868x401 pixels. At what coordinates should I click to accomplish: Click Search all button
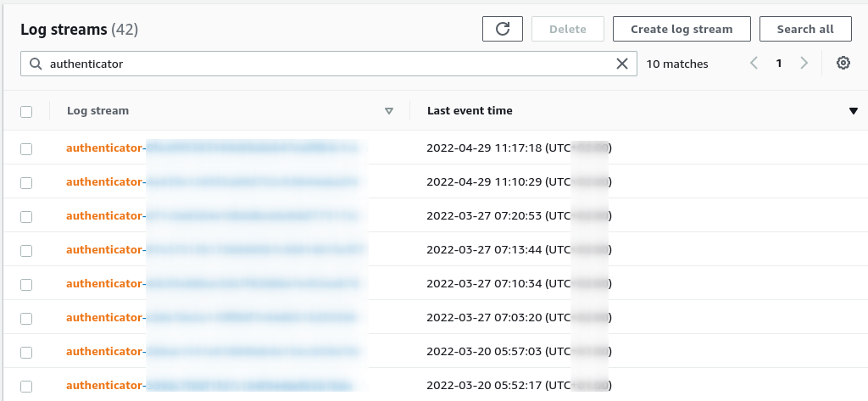coord(805,29)
